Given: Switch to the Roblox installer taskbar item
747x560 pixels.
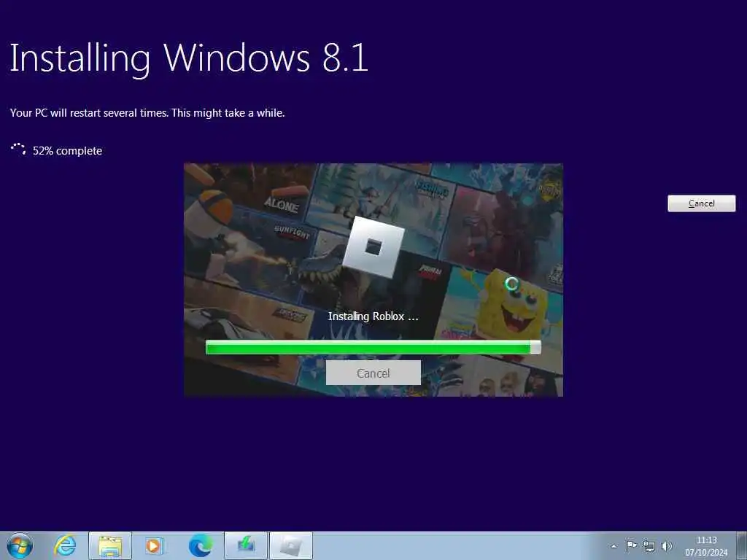Looking at the screenshot, I should [291, 545].
